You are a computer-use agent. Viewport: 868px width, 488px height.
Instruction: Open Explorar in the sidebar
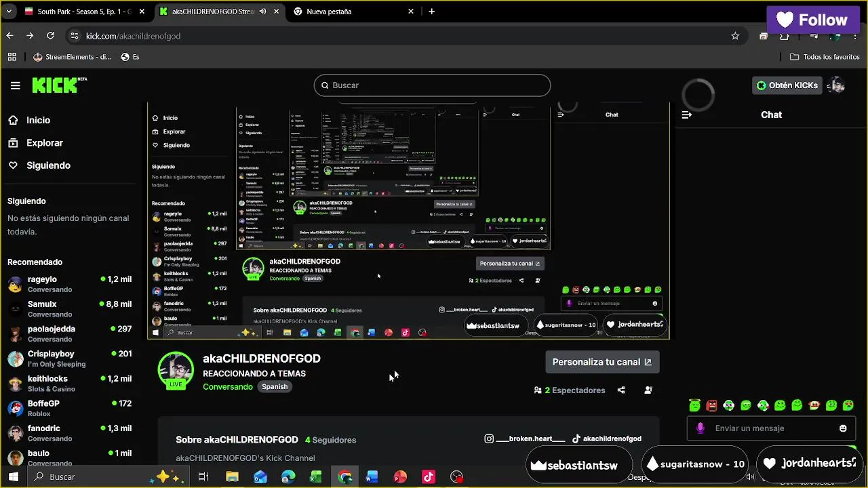pos(44,143)
